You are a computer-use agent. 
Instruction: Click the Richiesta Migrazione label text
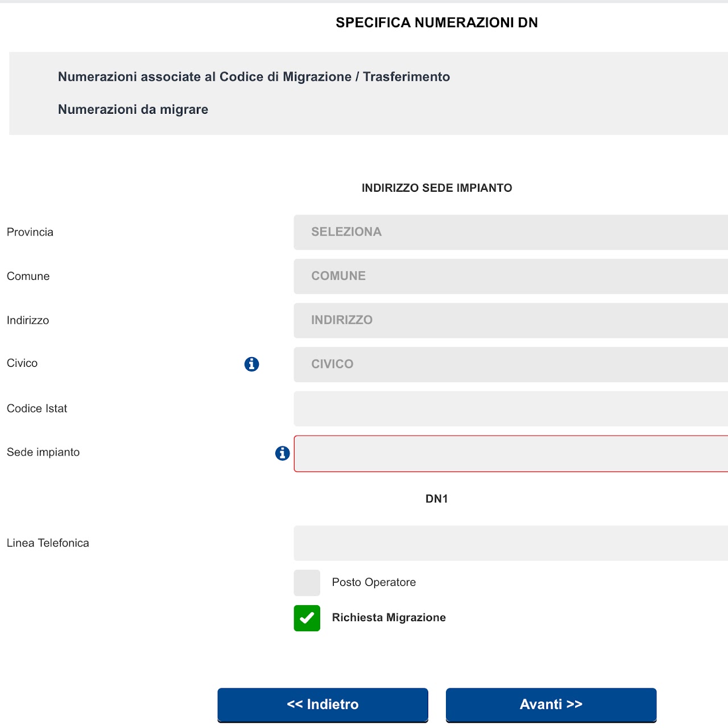(x=388, y=618)
